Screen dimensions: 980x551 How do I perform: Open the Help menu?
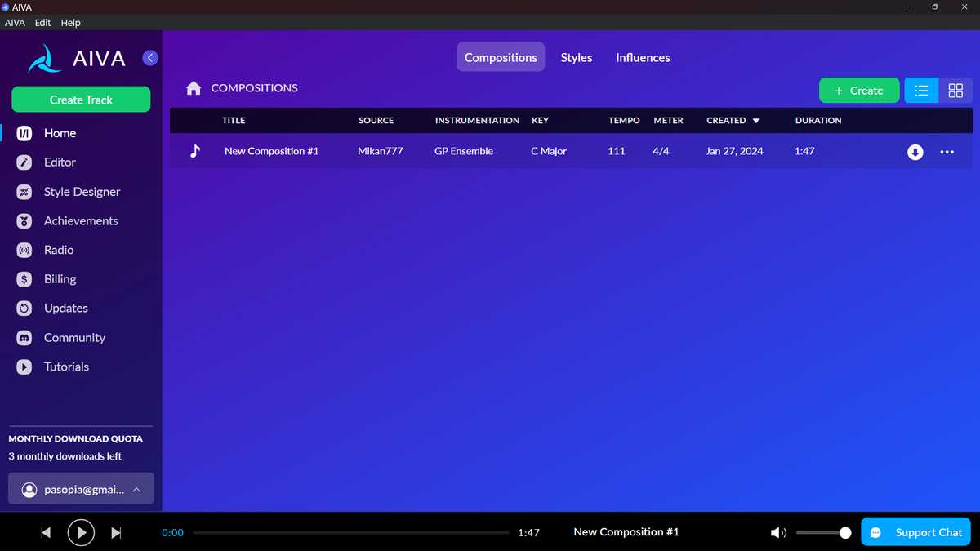point(70,23)
